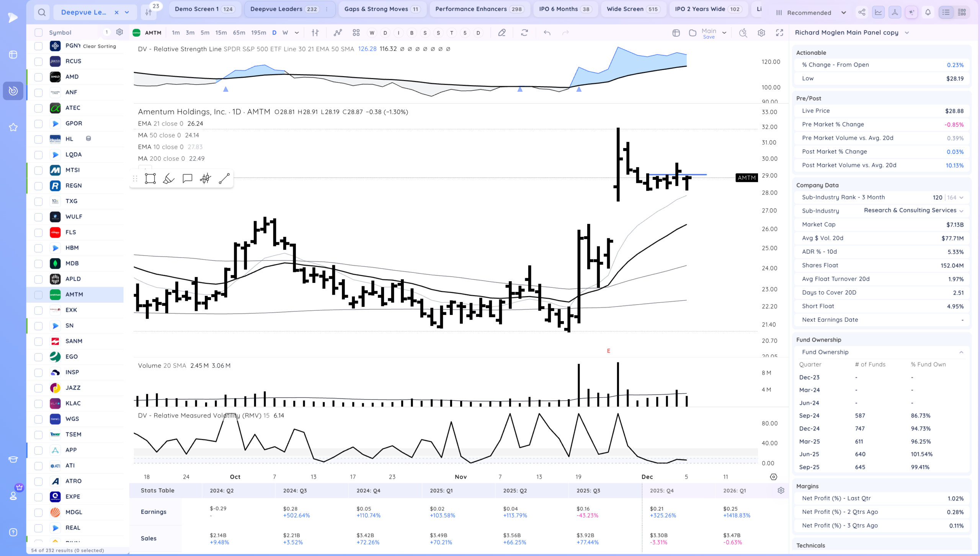Collapse the Fund Ownership section
980x556 pixels.
click(x=961, y=352)
